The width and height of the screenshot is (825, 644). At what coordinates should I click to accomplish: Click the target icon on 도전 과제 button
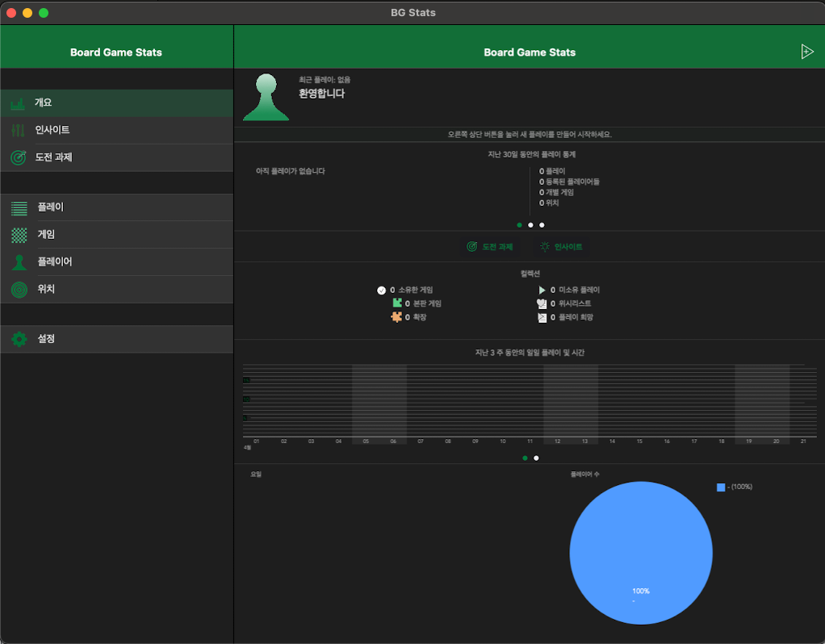point(472,246)
